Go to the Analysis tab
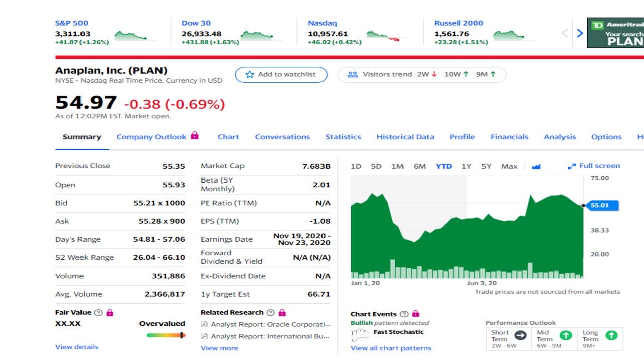Viewport: 644px width, 362px height. pyautogui.click(x=559, y=137)
